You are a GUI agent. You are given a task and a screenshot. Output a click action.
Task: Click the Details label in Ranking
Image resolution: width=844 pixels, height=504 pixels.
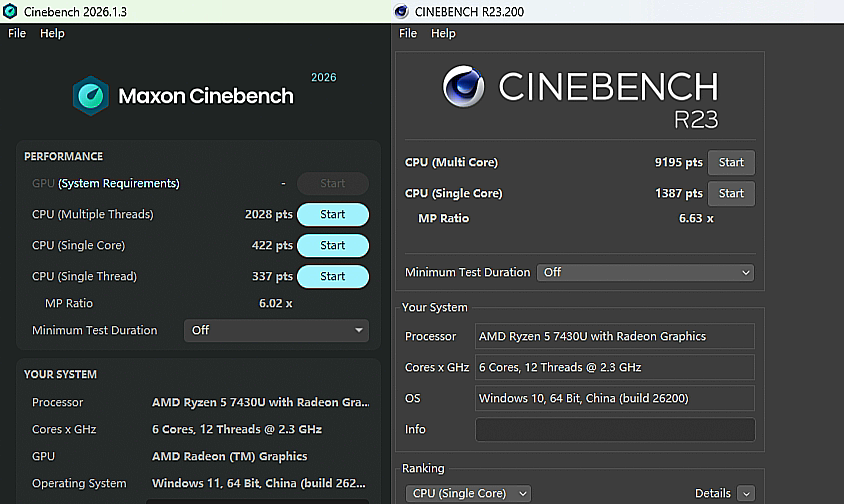pyautogui.click(x=713, y=493)
